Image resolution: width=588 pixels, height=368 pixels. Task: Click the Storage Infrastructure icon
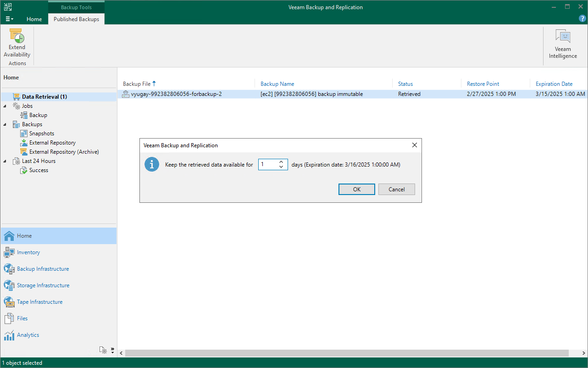tap(9, 285)
